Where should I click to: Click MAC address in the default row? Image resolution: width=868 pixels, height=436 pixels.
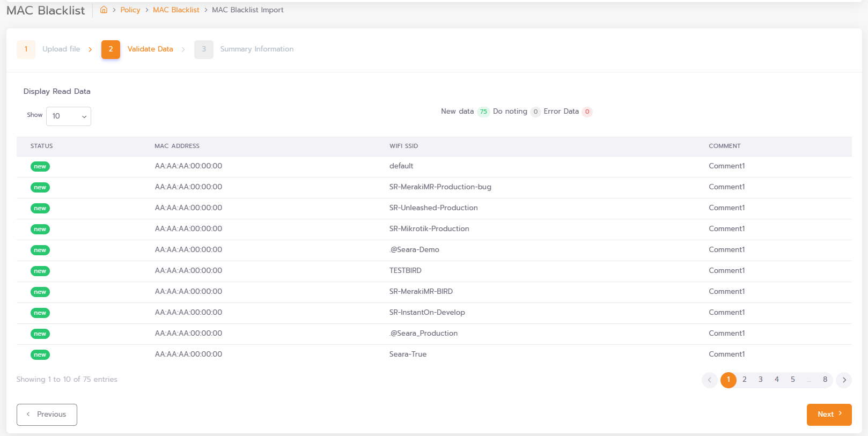pos(188,166)
